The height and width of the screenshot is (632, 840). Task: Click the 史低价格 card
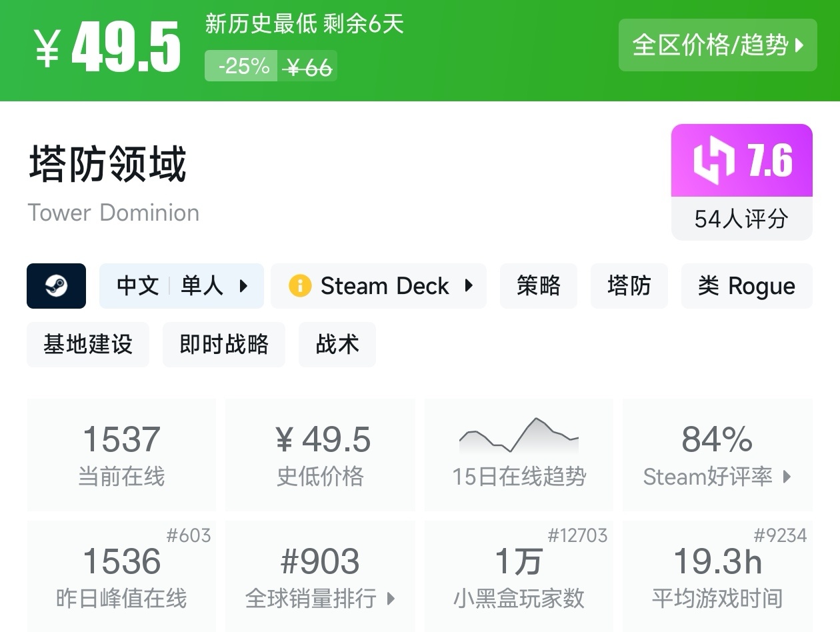click(320, 455)
